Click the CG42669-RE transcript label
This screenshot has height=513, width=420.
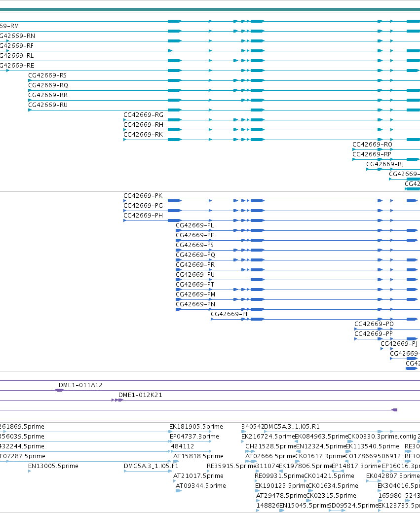[x=17, y=65]
